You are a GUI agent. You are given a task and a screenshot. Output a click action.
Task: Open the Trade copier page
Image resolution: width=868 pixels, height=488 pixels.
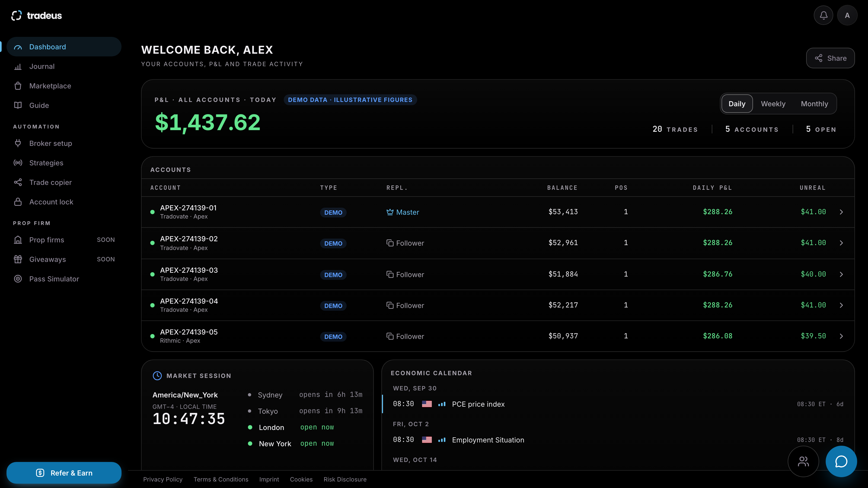pos(64,182)
